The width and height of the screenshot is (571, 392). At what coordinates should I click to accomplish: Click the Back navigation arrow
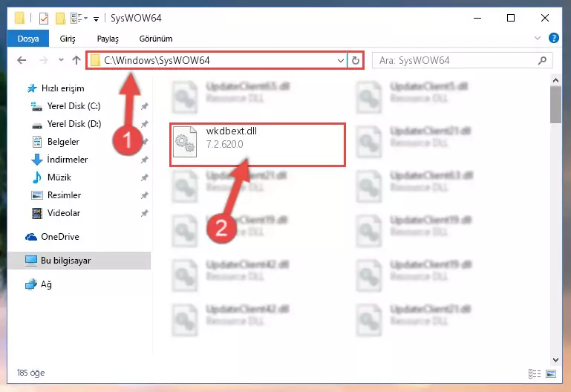22,60
